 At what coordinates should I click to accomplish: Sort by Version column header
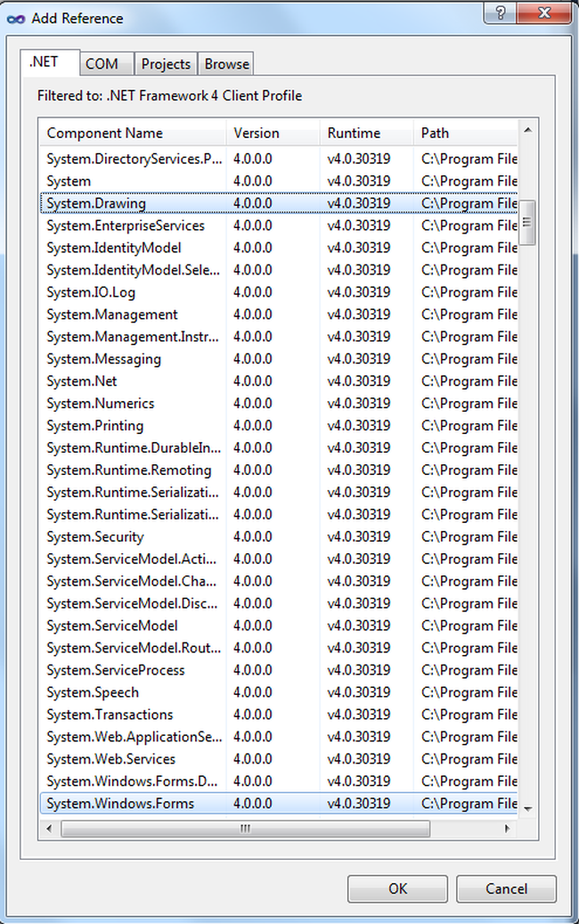coord(273,133)
